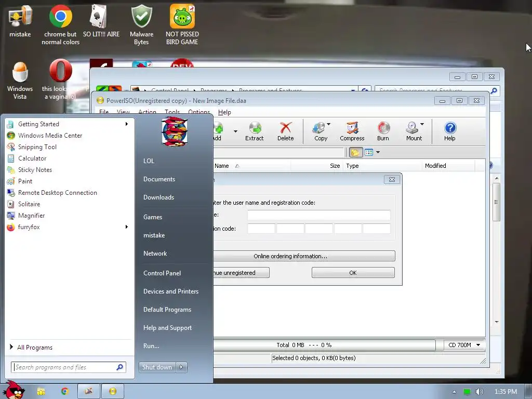Select the Windows Vista desktop icon

(x=20, y=80)
